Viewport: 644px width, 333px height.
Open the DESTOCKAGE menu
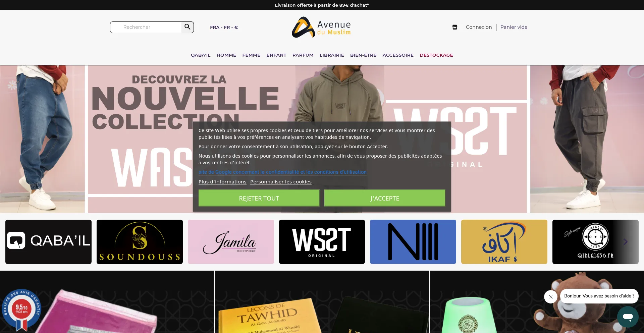[x=436, y=55]
